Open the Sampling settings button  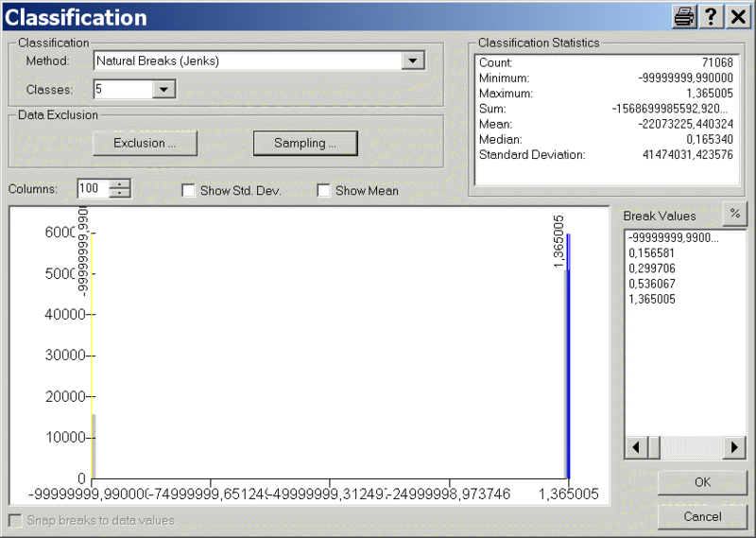305,144
